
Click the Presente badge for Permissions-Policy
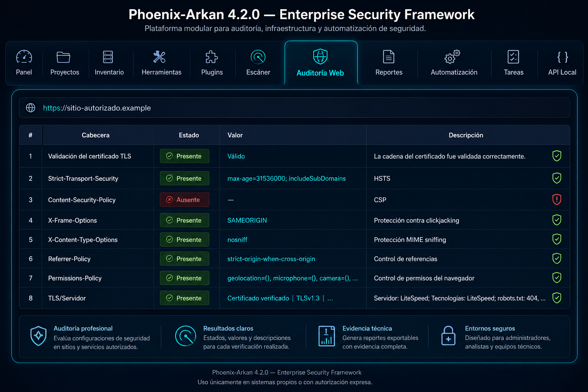click(185, 278)
